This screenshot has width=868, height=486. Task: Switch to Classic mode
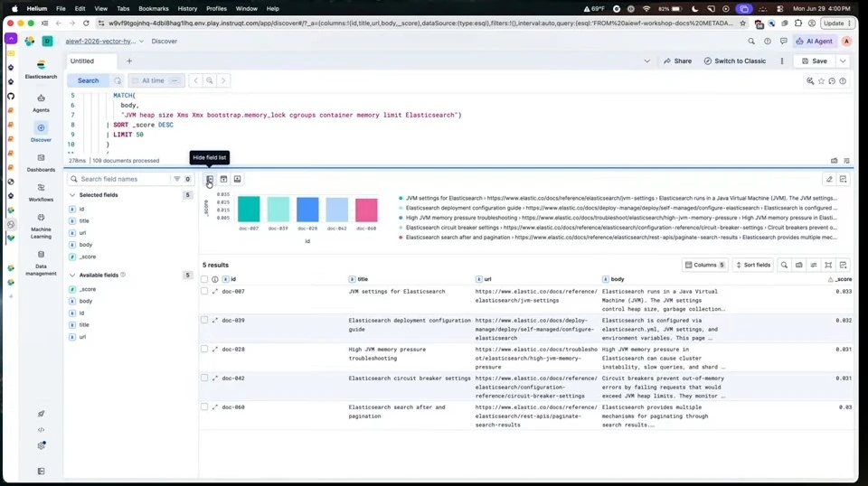(x=734, y=61)
